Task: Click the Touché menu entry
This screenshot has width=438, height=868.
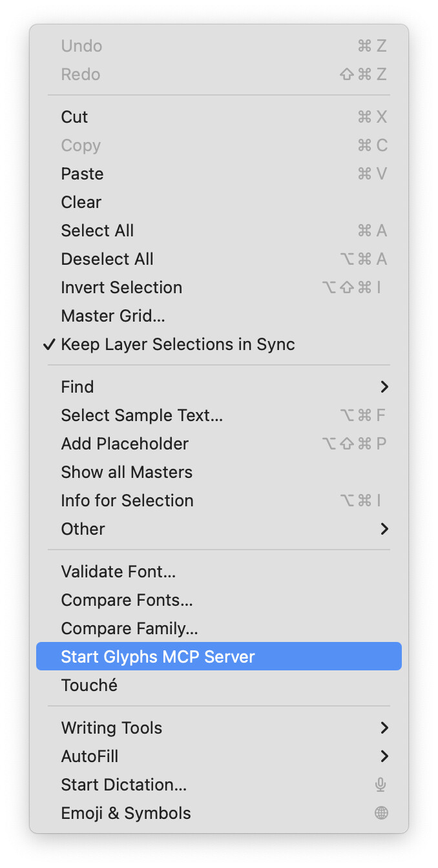Action: click(x=89, y=685)
